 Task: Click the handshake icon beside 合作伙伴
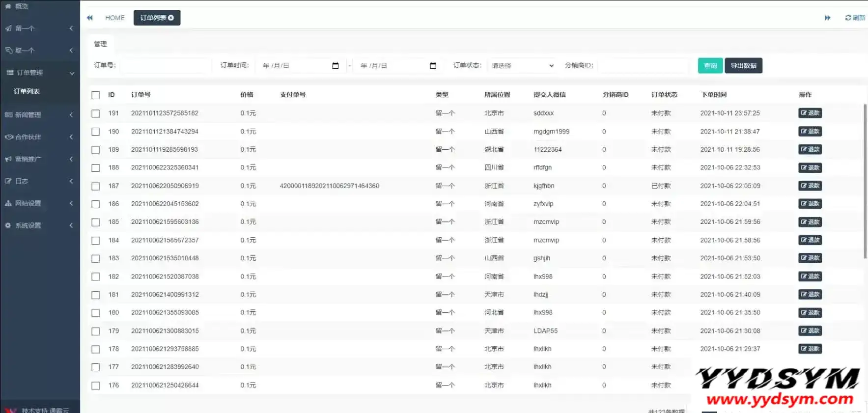pos(8,137)
